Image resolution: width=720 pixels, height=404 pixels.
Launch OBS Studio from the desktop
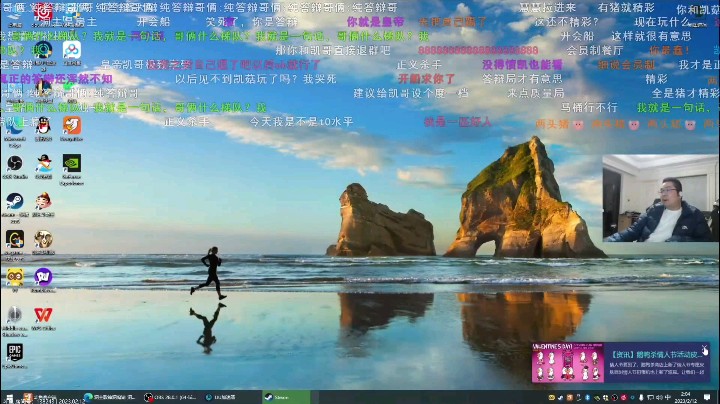[x=15, y=167]
